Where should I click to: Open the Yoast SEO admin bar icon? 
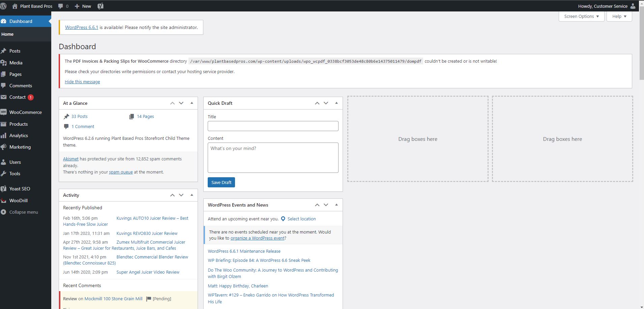click(x=100, y=6)
